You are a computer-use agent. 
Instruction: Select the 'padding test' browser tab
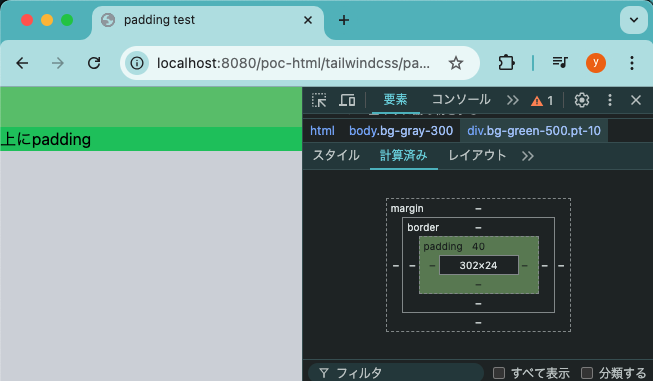207,20
